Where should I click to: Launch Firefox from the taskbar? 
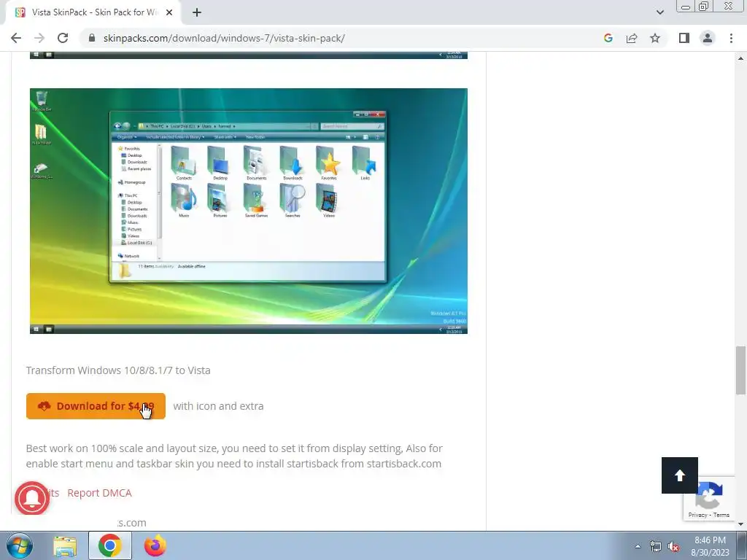coord(155,545)
